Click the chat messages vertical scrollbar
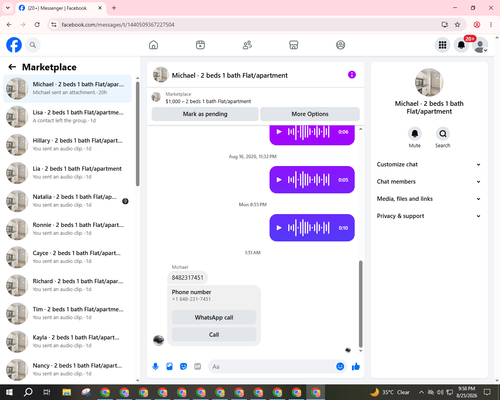 (360, 303)
